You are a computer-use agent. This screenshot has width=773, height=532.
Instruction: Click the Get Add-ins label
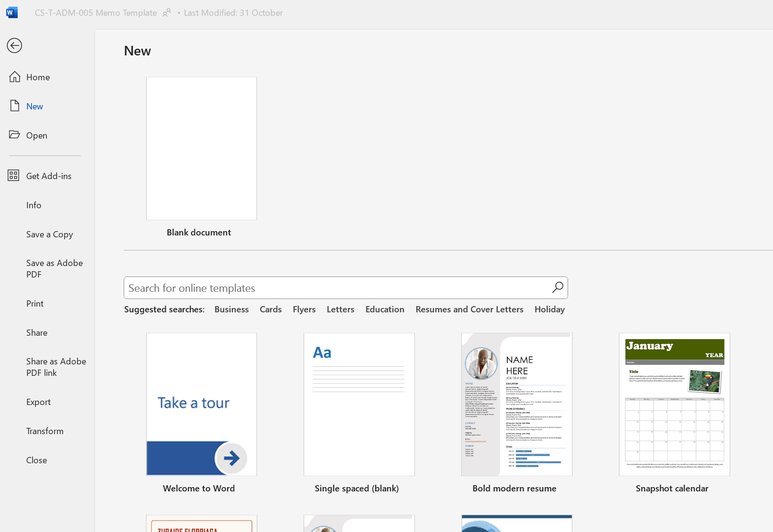coord(49,176)
